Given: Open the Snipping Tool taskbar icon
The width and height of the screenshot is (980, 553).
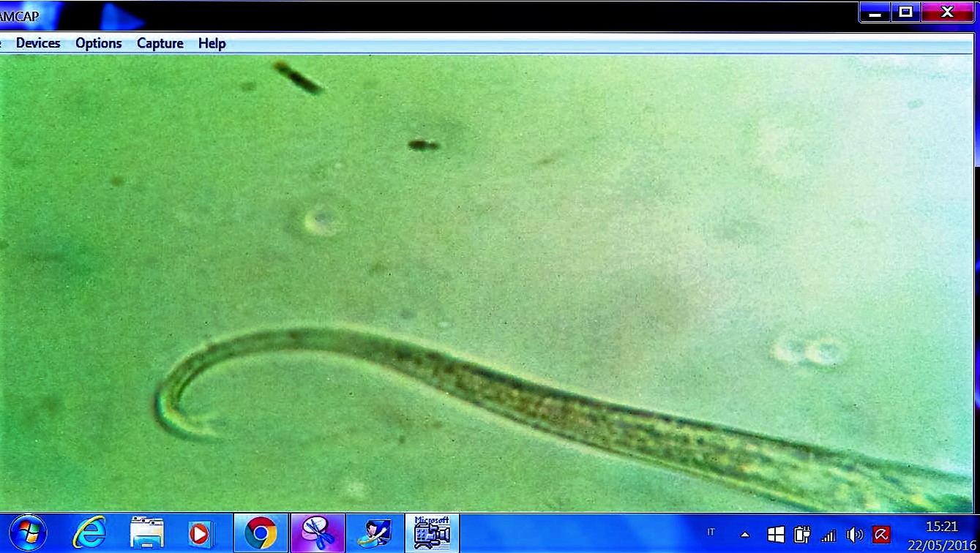Looking at the screenshot, I should [318, 533].
